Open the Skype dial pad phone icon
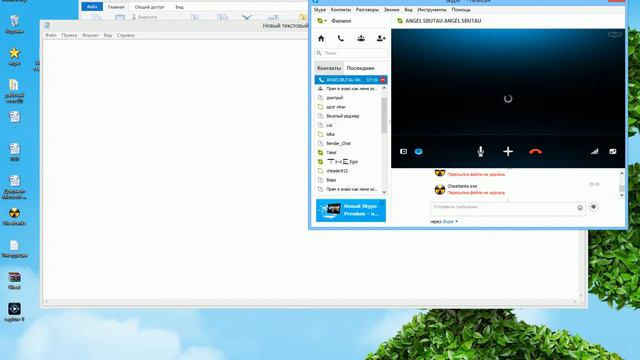640x360 pixels. point(341,38)
